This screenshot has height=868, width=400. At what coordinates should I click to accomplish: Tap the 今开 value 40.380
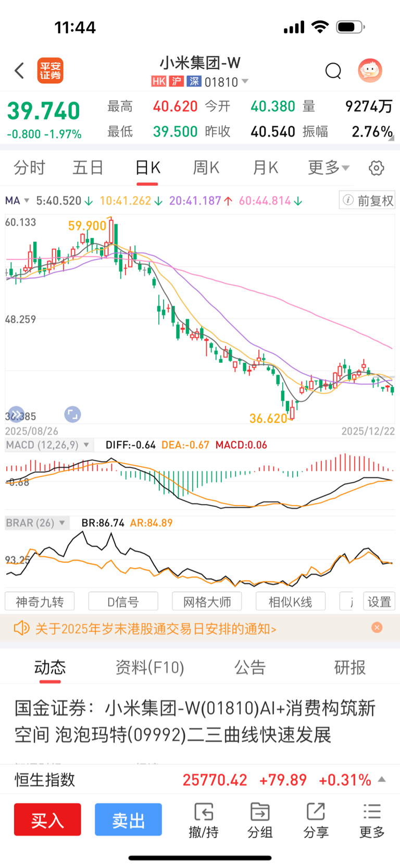point(273,106)
